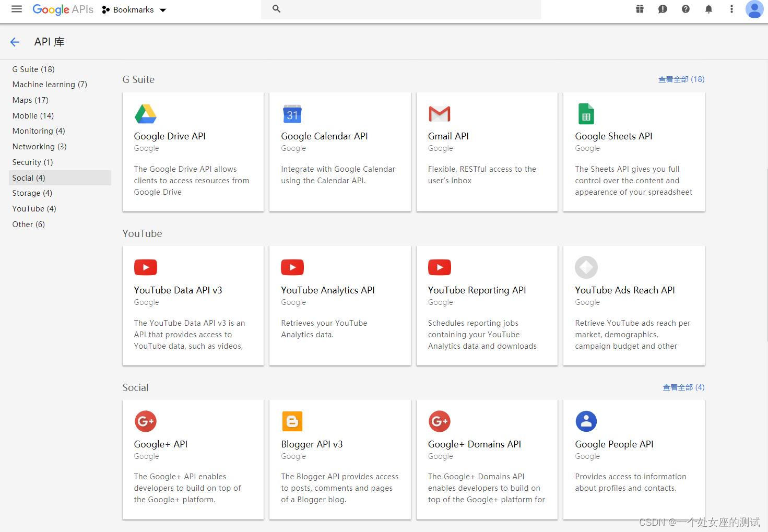Select Storage (4) category
This screenshot has height=532, width=768.
click(x=32, y=193)
